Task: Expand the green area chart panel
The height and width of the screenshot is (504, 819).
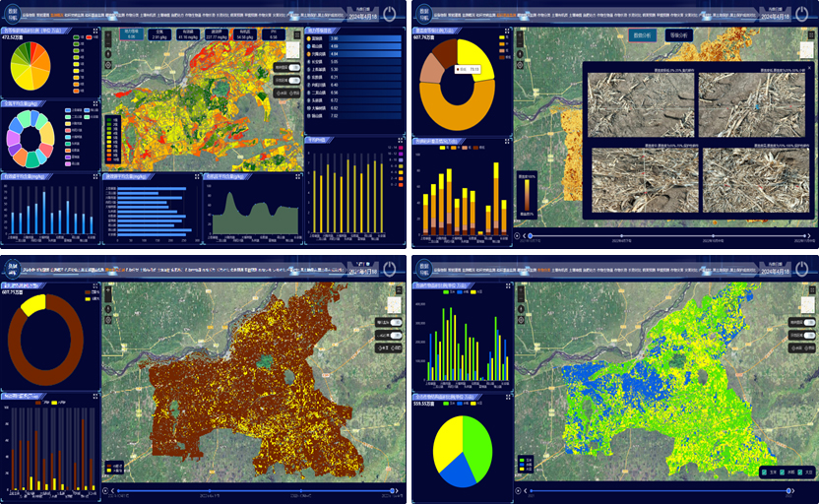Action: pyautogui.click(x=297, y=176)
